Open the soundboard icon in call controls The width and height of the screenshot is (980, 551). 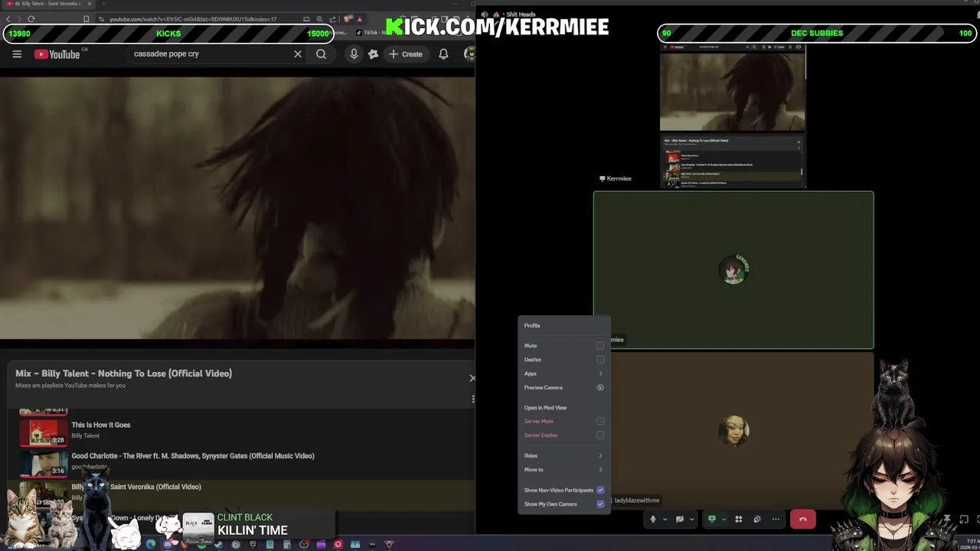click(x=757, y=519)
